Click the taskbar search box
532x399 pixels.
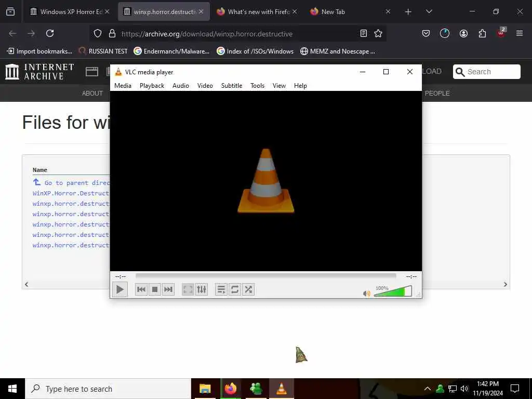click(108, 389)
